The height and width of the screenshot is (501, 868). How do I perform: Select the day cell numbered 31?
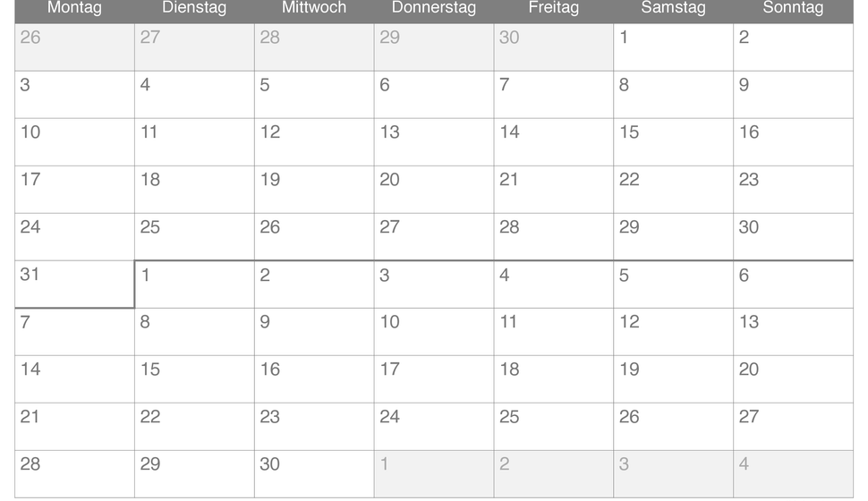click(75, 284)
